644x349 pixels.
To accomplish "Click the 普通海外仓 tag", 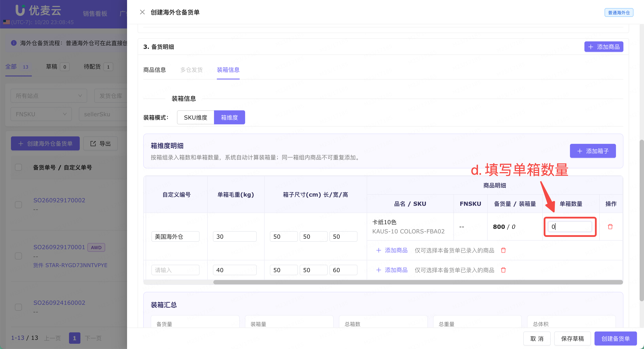I will 619,12.
